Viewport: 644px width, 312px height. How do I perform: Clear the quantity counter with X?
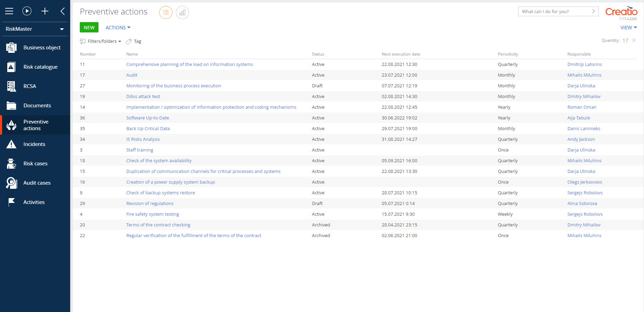click(x=634, y=40)
